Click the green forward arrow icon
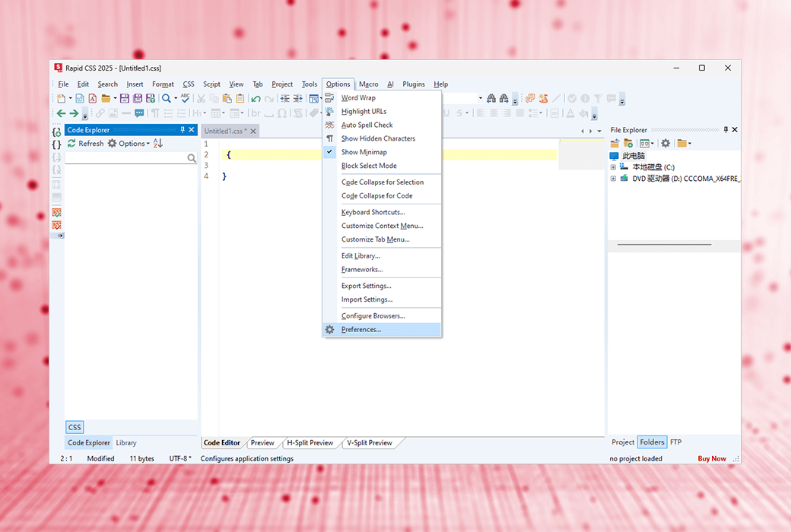 75,113
